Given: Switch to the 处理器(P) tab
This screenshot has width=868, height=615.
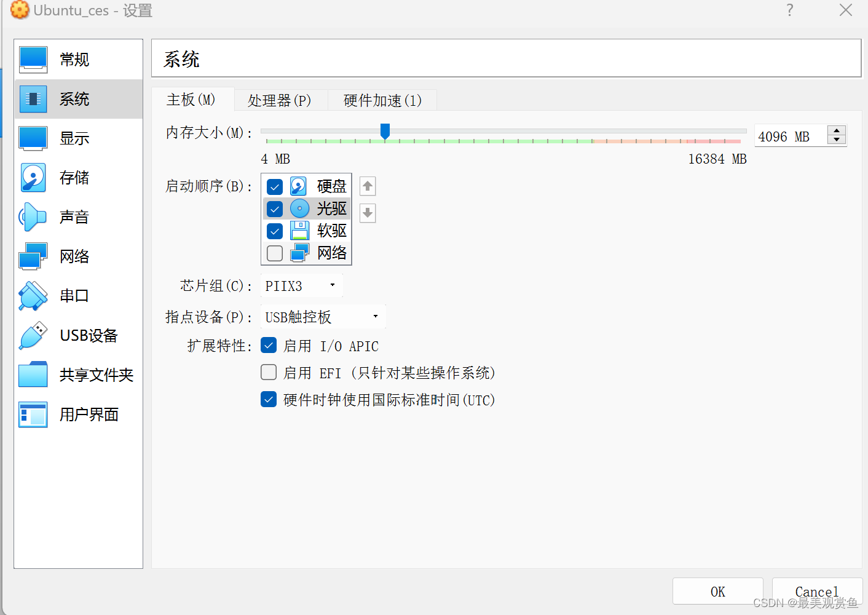Looking at the screenshot, I should pyautogui.click(x=280, y=100).
